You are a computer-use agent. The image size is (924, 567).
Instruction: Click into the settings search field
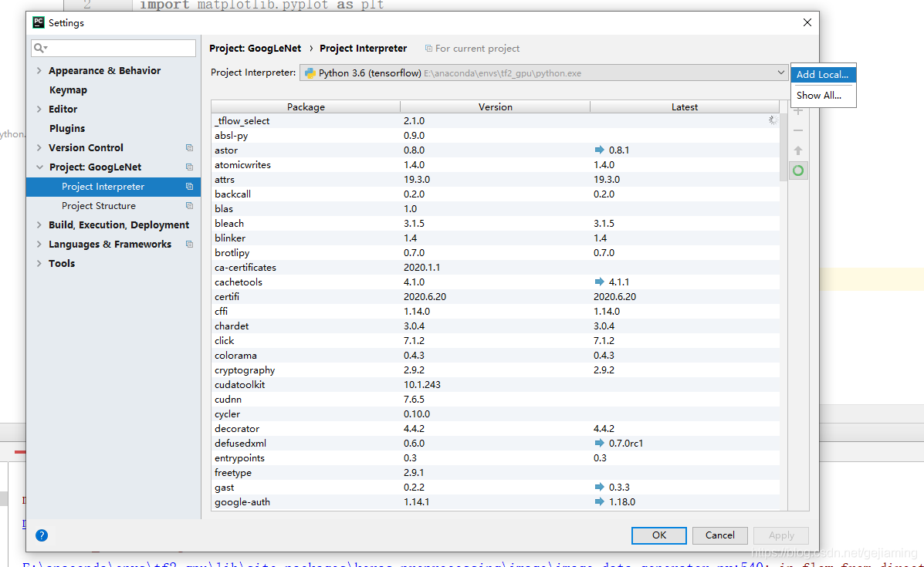[113, 49]
